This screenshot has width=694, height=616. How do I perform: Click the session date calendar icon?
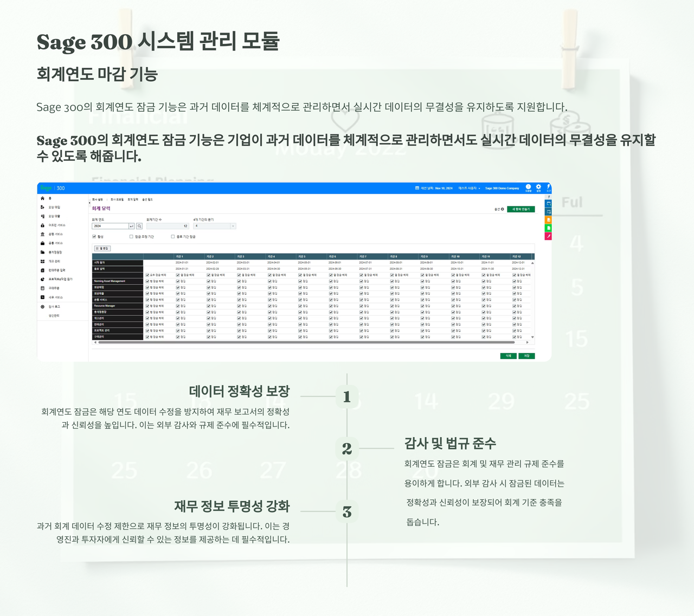click(417, 188)
